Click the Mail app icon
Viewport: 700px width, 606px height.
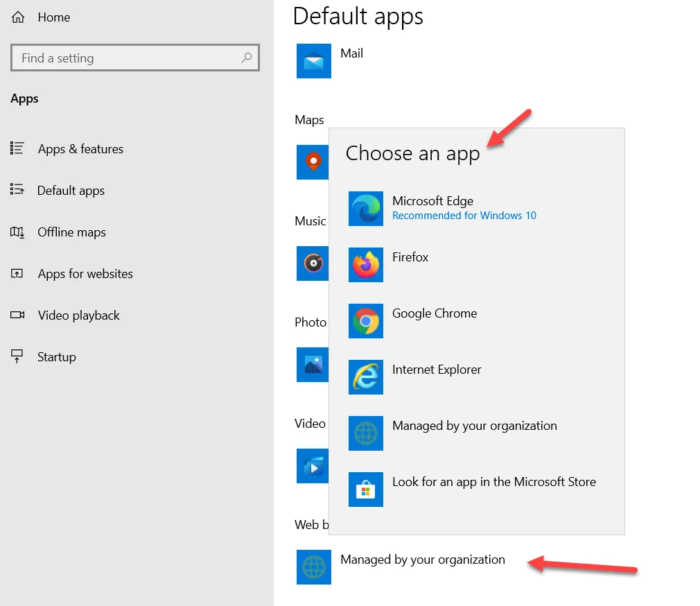pyautogui.click(x=314, y=61)
